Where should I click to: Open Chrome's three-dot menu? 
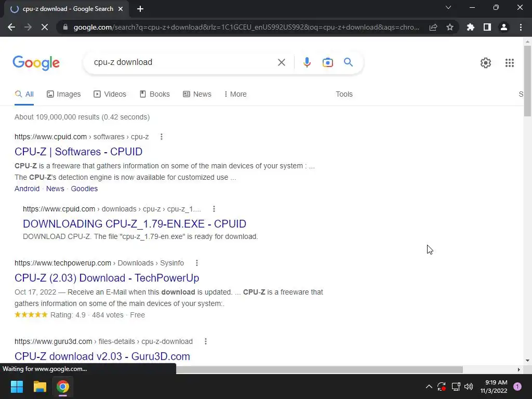(x=521, y=27)
